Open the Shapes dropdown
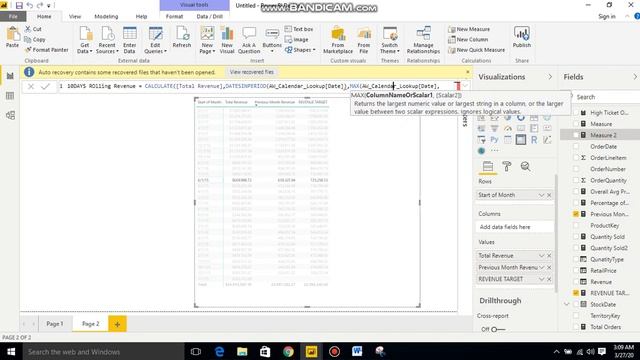640x360 pixels. (x=300, y=50)
